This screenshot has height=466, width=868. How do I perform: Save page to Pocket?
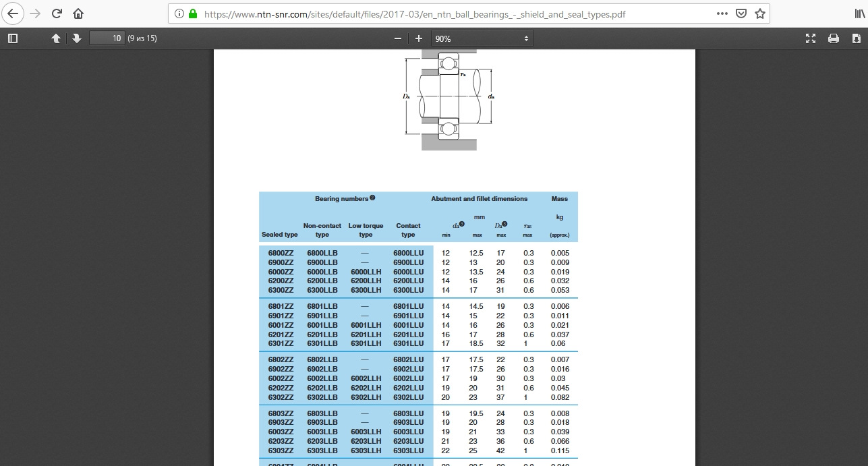point(741,13)
